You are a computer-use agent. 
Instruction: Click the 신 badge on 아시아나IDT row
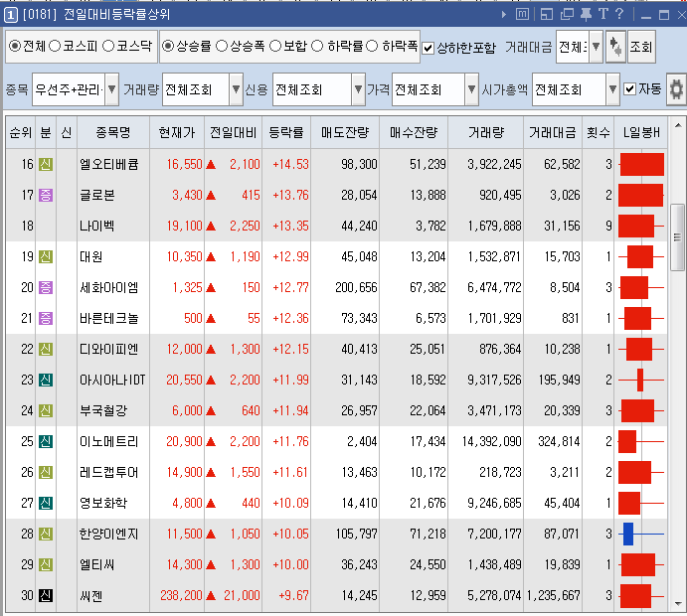(46, 380)
